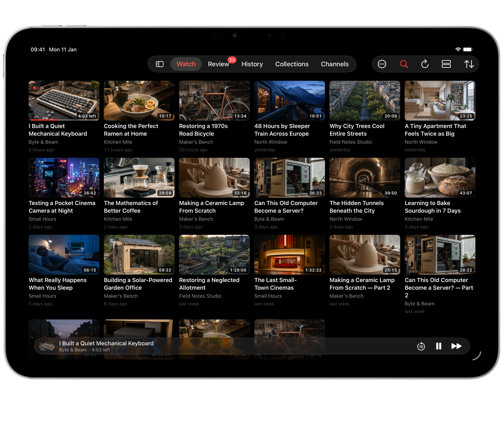Open 48 Hours by Sleeper Train thumbnail

pos(289,101)
